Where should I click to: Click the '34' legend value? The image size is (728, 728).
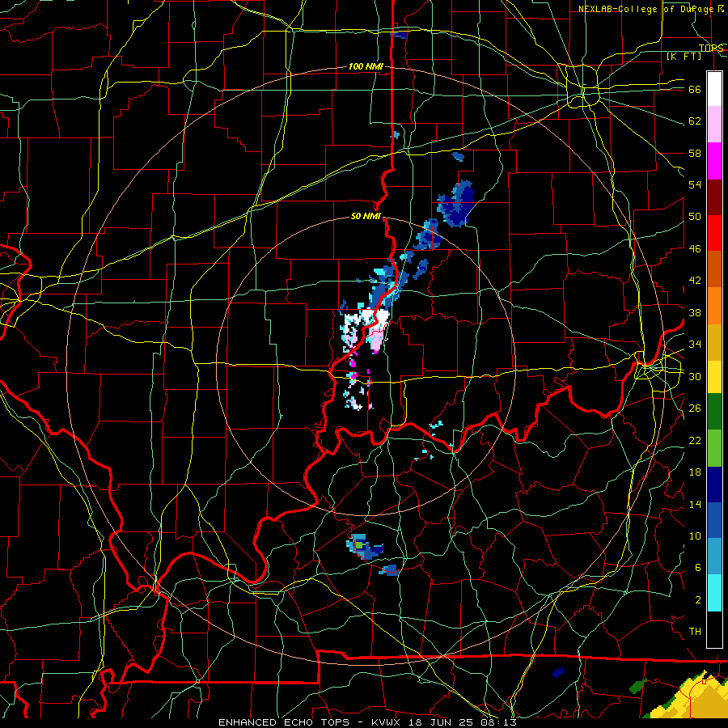(x=695, y=345)
